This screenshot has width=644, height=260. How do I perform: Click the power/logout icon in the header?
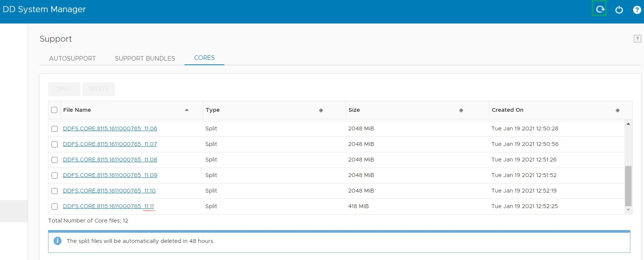pyautogui.click(x=619, y=10)
